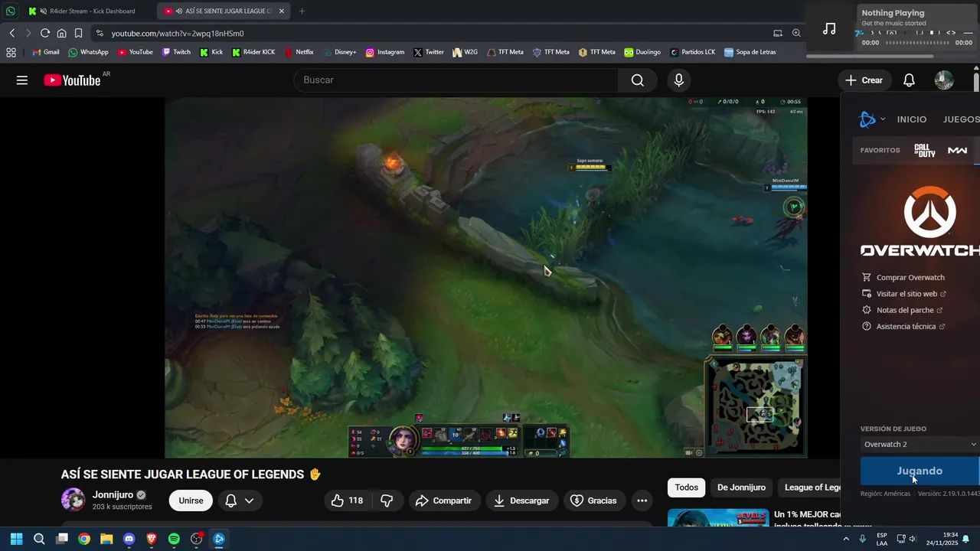Select the Call of Duty favorites icon

925,150
